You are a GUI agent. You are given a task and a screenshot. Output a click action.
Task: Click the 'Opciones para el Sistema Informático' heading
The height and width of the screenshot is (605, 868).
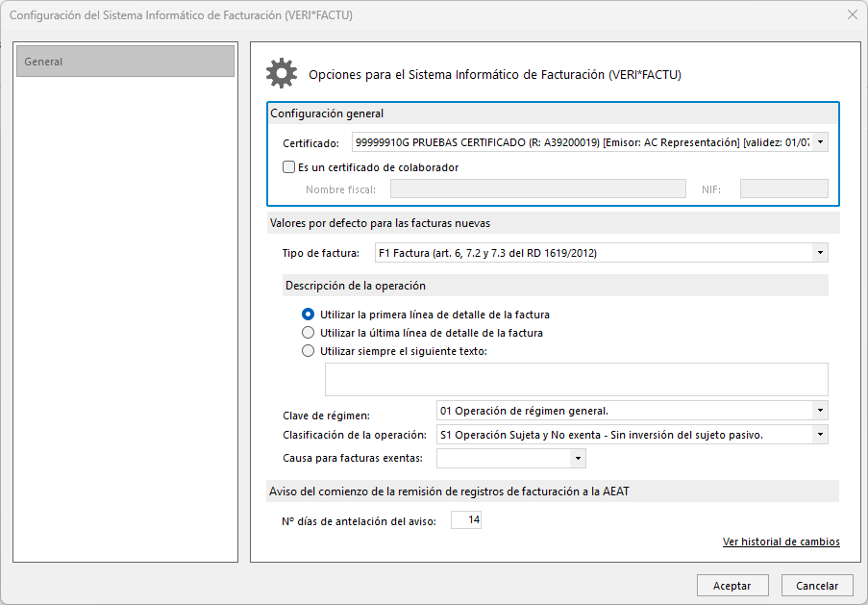(494, 74)
